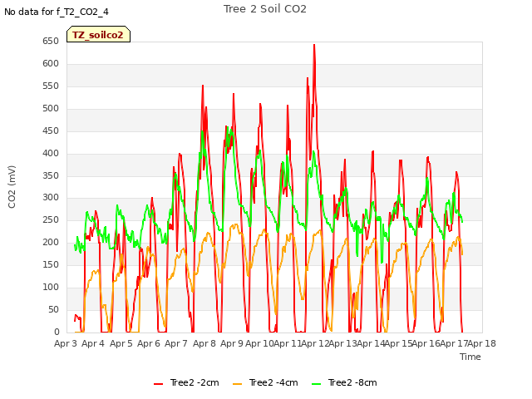Click the CO2 (mV) y-axis label
532x399 pixels.
tap(12, 187)
